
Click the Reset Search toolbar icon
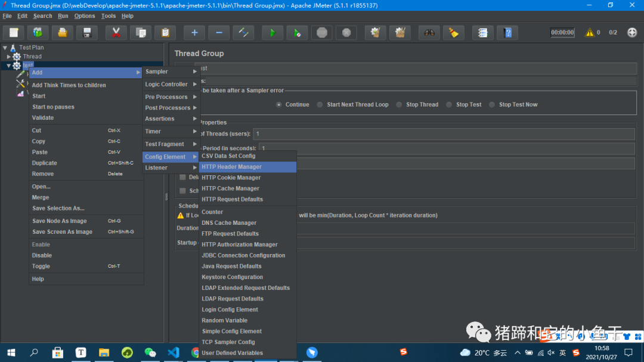pos(454,32)
